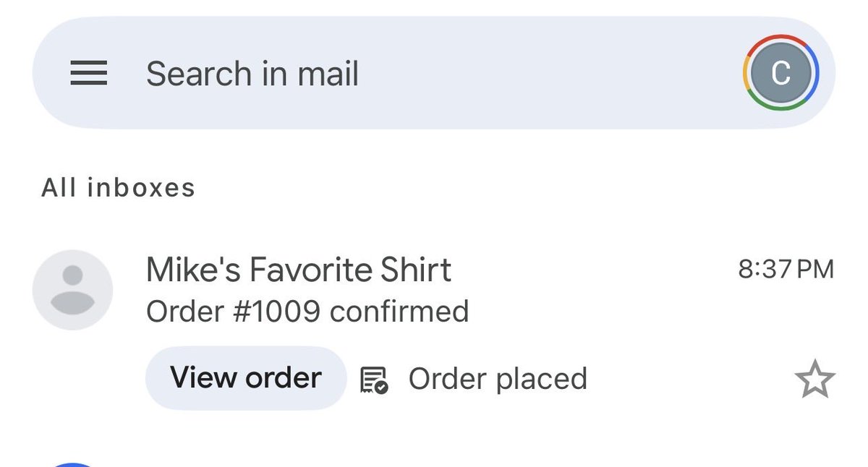The image size is (868, 467).
Task: Star the Mike's Favorite Shirt email
Action: (x=815, y=378)
